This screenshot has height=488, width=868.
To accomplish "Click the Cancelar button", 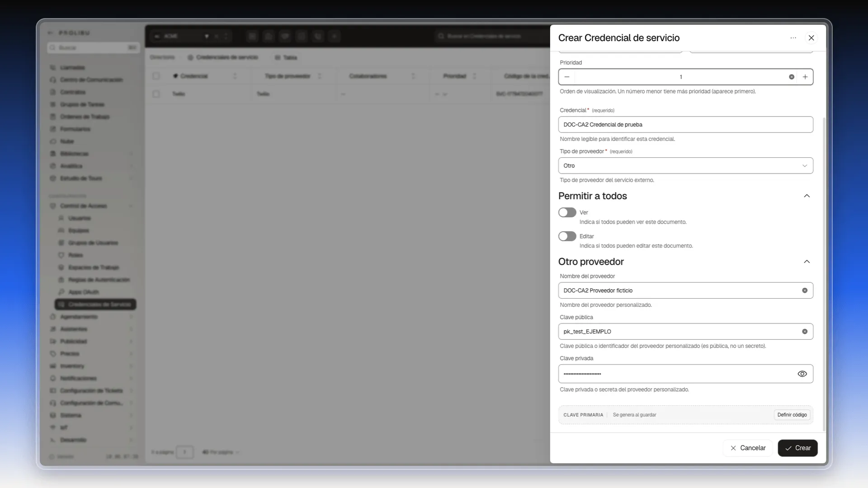I will pos(747,448).
